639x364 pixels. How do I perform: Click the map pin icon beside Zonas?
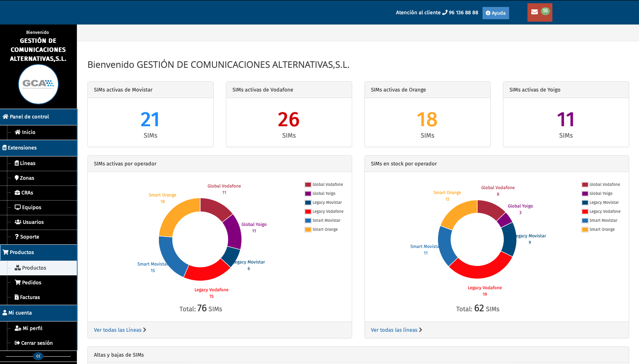pos(17,178)
